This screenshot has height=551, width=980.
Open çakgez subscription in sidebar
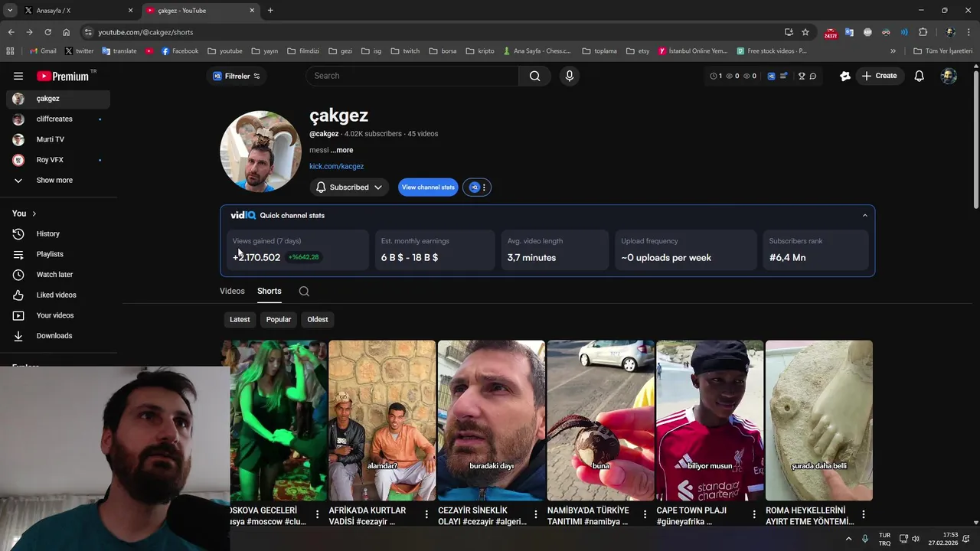click(58, 99)
